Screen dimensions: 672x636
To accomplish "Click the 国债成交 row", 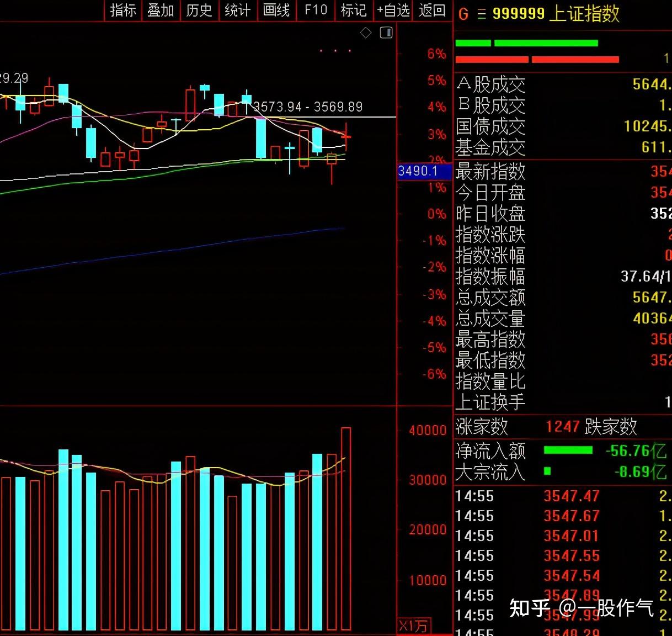I will point(563,126).
